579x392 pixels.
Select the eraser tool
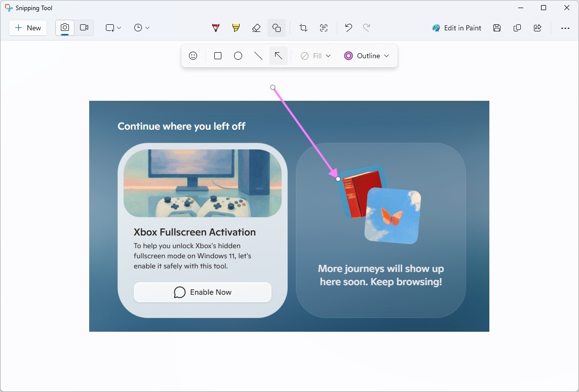point(256,28)
